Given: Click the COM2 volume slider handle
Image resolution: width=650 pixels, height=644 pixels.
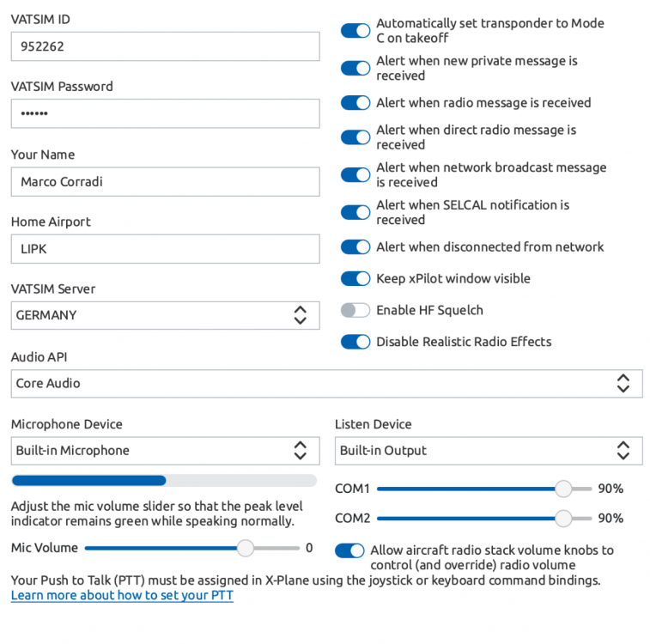Looking at the screenshot, I should pyautogui.click(x=563, y=519).
